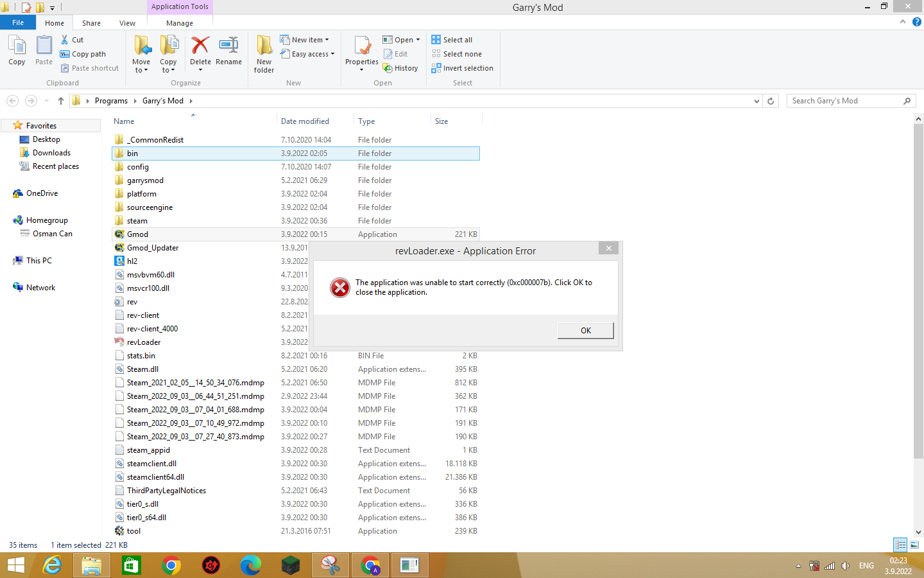
Task: Expand the Open dropdown in the ribbon
Action: pos(402,40)
